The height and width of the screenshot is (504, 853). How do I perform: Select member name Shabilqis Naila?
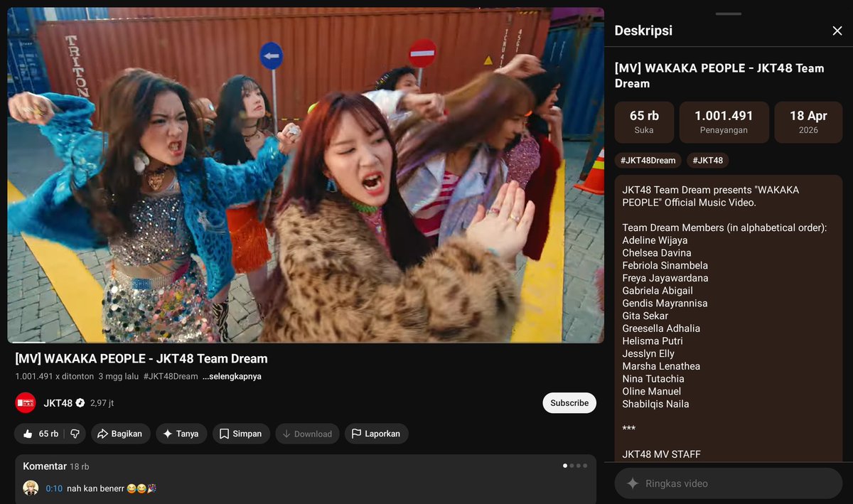[x=655, y=404]
